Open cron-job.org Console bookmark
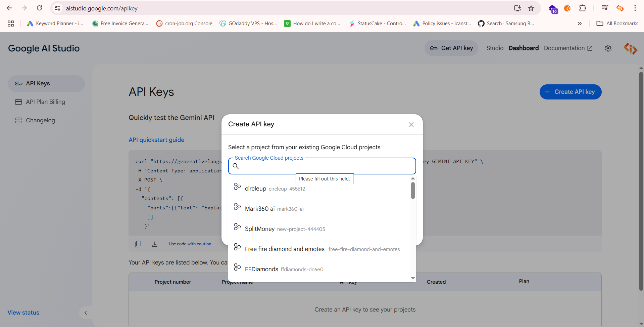644x327 pixels. (184, 24)
